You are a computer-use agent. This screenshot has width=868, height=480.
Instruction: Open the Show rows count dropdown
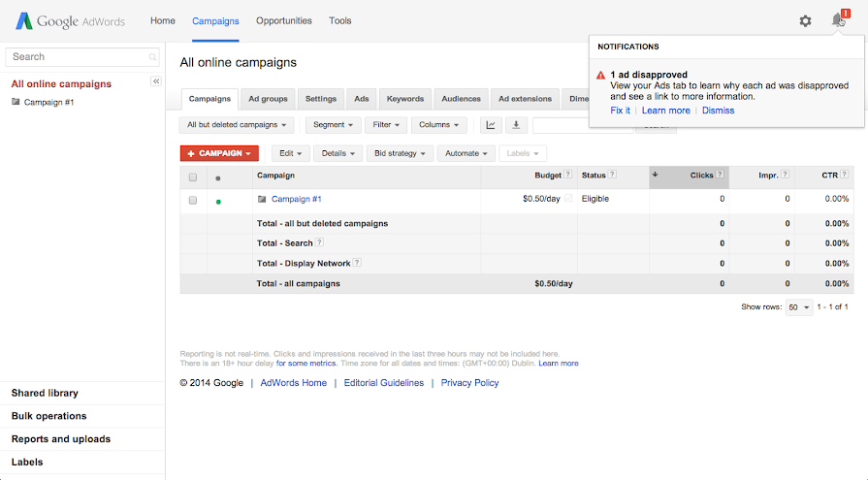(x=799, y=307)
